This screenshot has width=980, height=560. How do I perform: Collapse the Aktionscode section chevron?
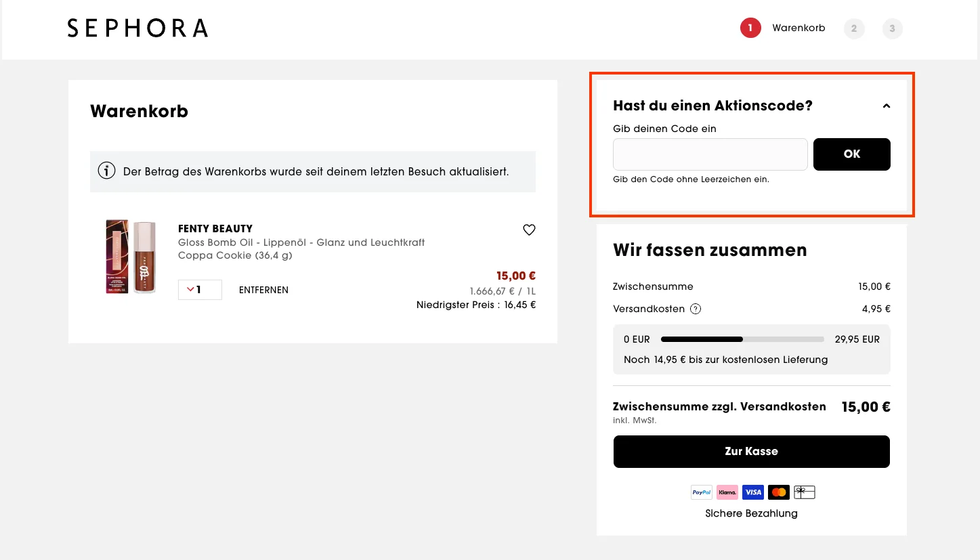(886, 106)
